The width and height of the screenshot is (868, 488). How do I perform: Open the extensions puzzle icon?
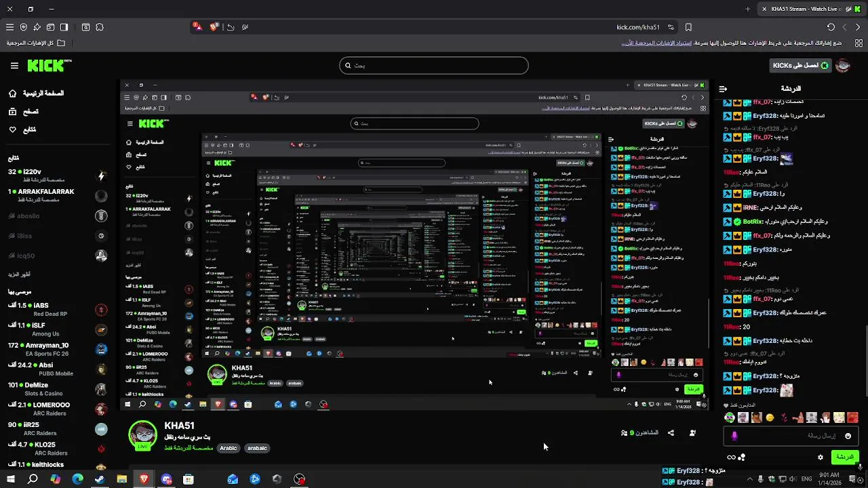[100, 27]
